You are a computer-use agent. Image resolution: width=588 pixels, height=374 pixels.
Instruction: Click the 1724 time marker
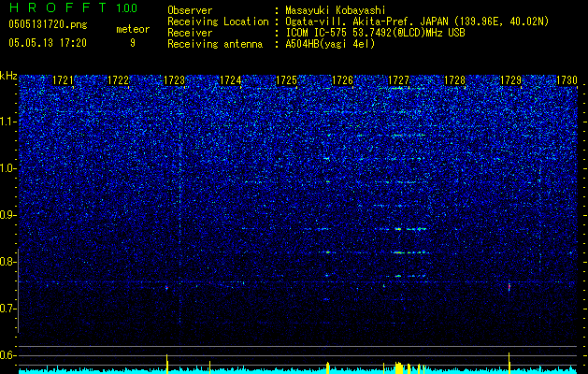point(230,80)
